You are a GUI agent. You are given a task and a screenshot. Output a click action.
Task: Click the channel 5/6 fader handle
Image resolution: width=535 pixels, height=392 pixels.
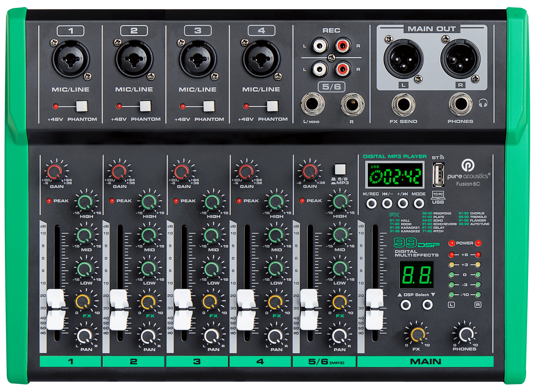(309, 310)
